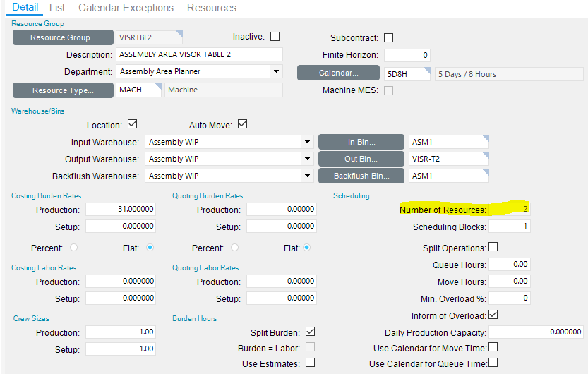Expand the Department dropdown
The width and height of the screenshot is (588, 374).
coord(275,71)
